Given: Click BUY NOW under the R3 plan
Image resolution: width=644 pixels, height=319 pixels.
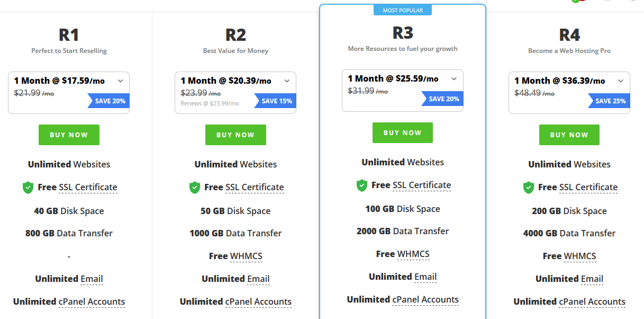Looking at the screenshot, I should 403,133.
